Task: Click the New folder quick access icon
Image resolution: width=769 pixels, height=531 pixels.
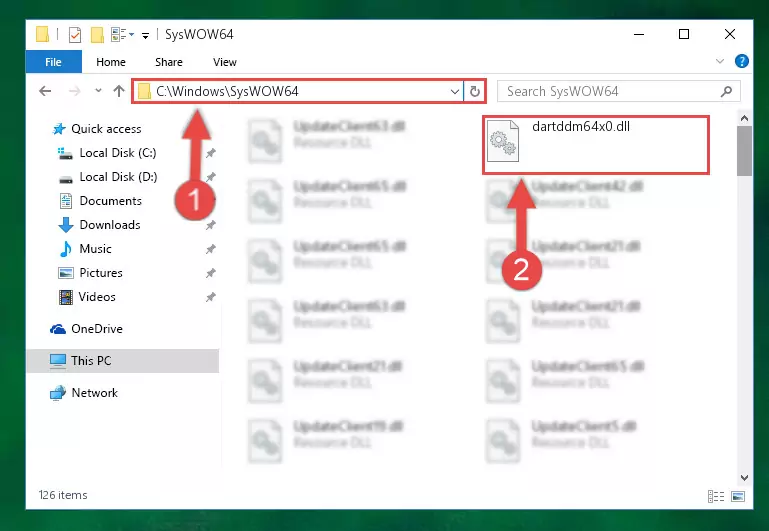Action: [97, 35]
